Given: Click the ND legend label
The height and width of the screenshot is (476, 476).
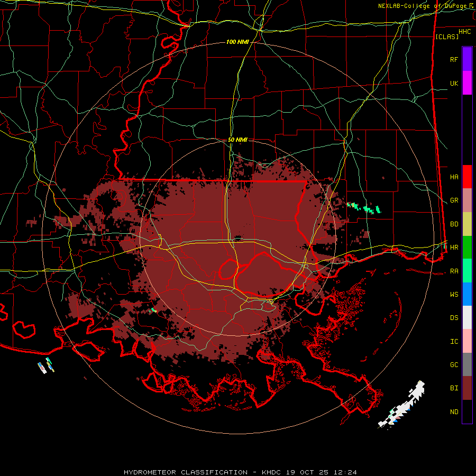Looking at the screenshot, I should coord(454,412).
